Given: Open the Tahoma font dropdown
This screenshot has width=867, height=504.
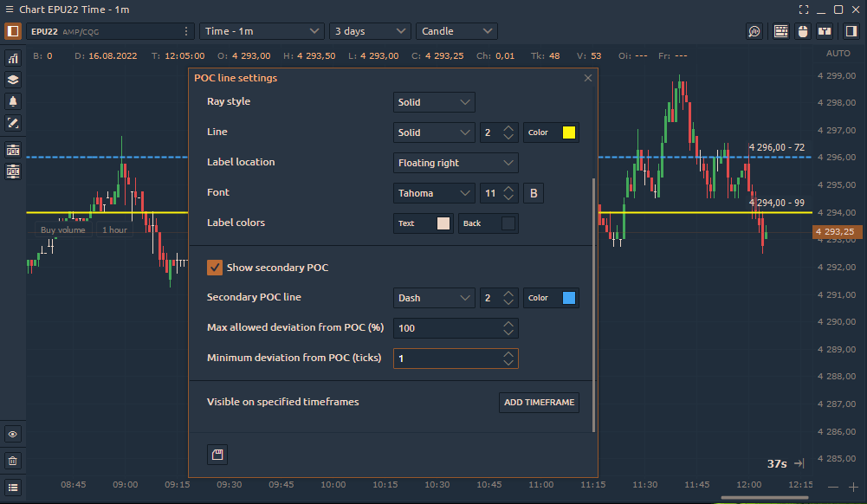Looking at the screenshot, I should click(x=433, y=193).
